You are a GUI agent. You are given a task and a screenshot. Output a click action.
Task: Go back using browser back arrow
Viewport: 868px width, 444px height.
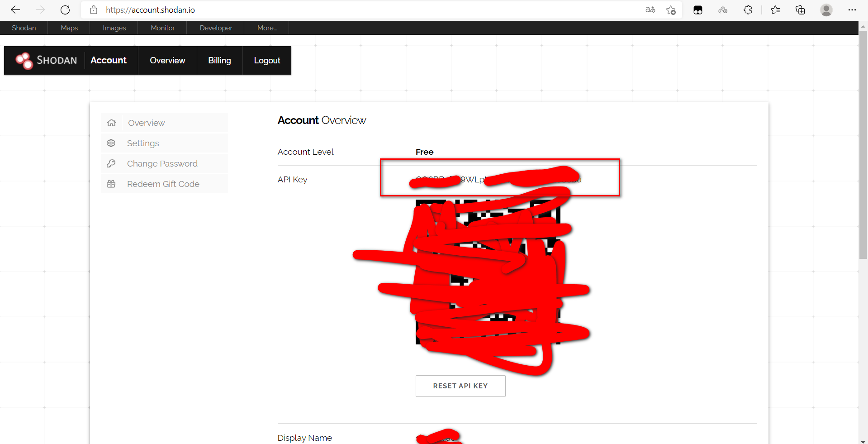click(x=15, y=10)
